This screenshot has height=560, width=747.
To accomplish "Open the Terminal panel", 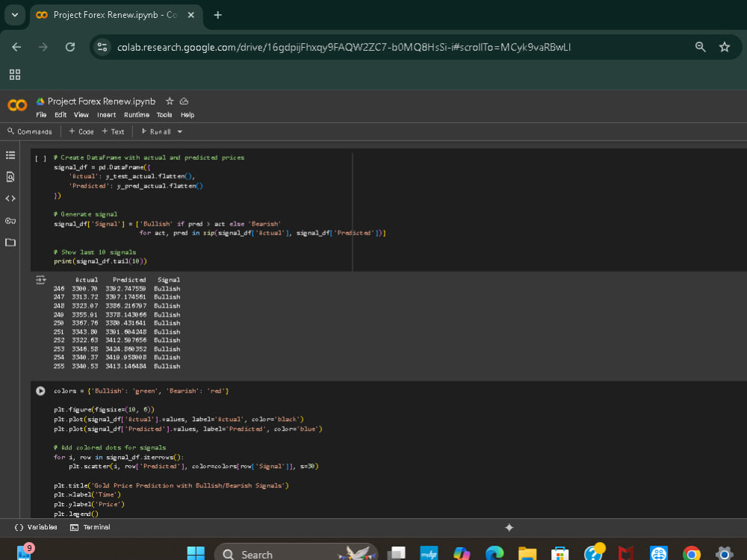I will point(90,527).
